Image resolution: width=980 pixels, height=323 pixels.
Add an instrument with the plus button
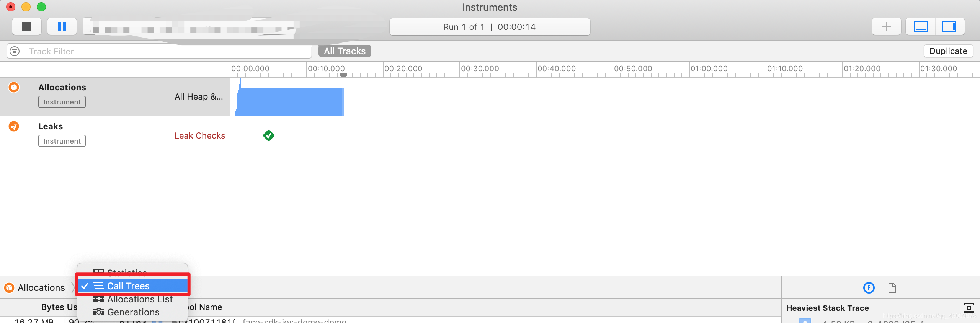pyautogui.click(x=886, y=26)
